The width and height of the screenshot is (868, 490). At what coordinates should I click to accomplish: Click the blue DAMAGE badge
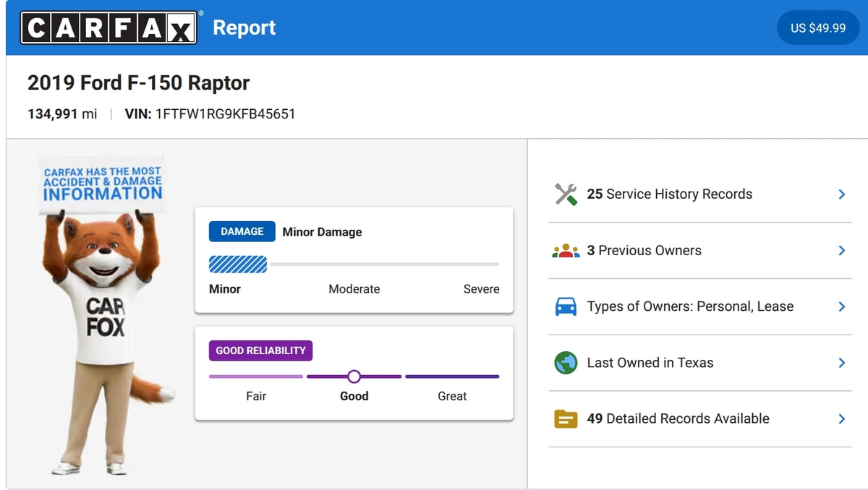tap(242, 231)
